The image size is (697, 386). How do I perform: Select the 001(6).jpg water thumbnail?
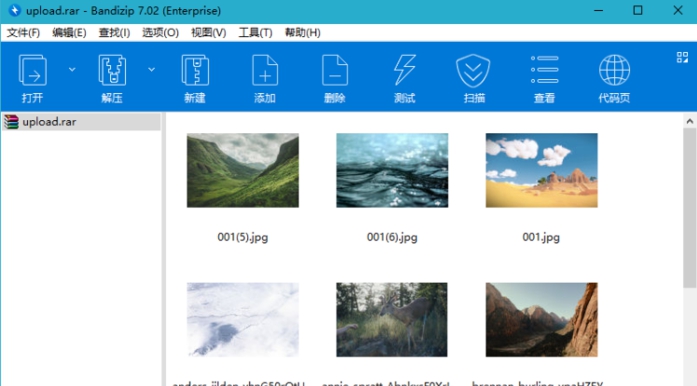coord(392,170)
